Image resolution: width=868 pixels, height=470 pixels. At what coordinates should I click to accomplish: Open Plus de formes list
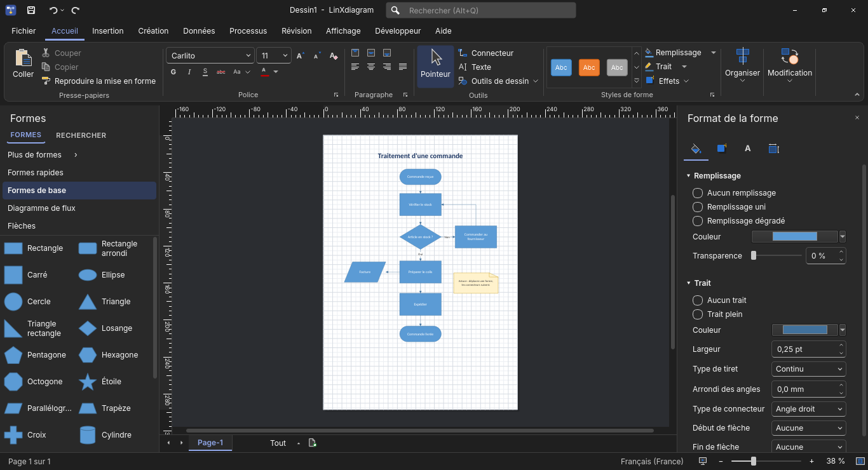(x=43, y=155)
